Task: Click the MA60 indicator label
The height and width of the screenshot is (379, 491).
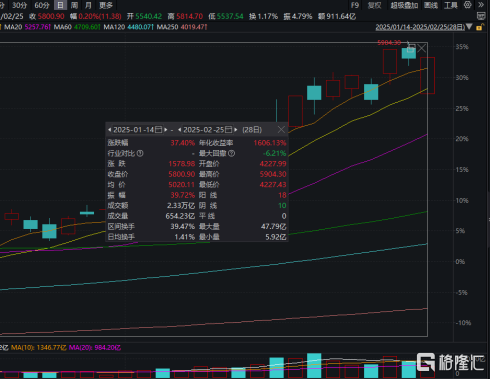Action: [62, 27]
